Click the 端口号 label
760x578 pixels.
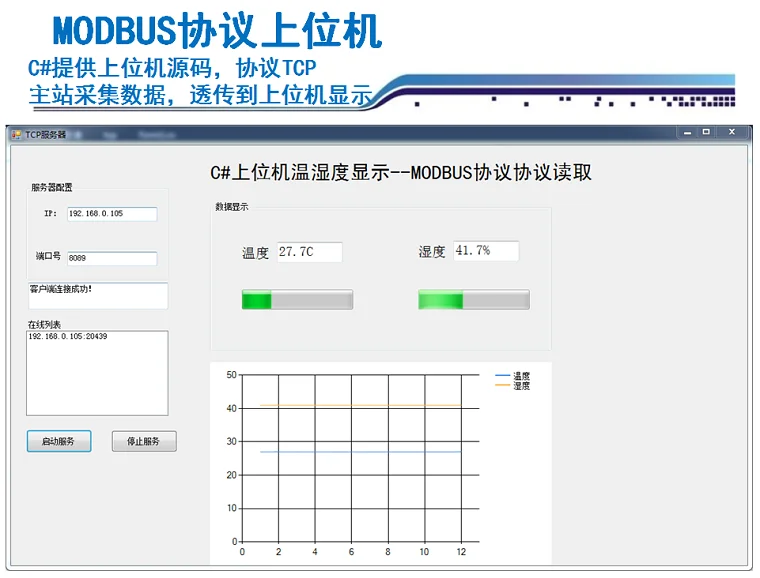point(48,256)
